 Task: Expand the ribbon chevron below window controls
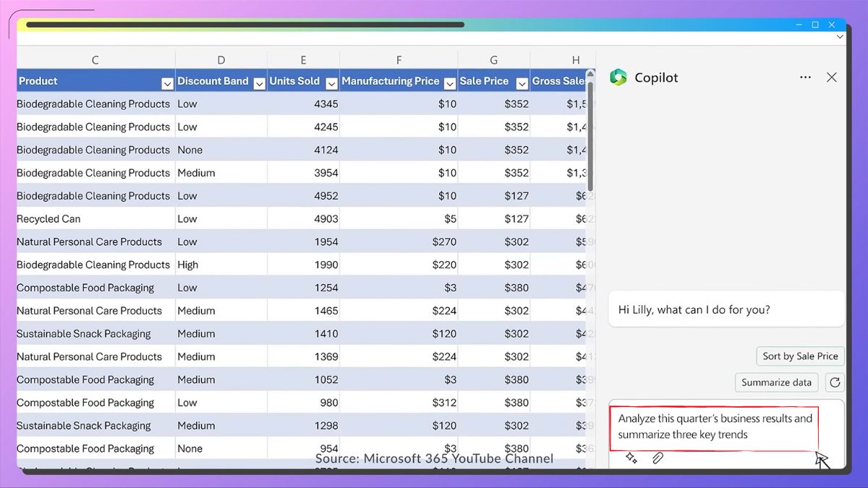(x=839, y=37)
